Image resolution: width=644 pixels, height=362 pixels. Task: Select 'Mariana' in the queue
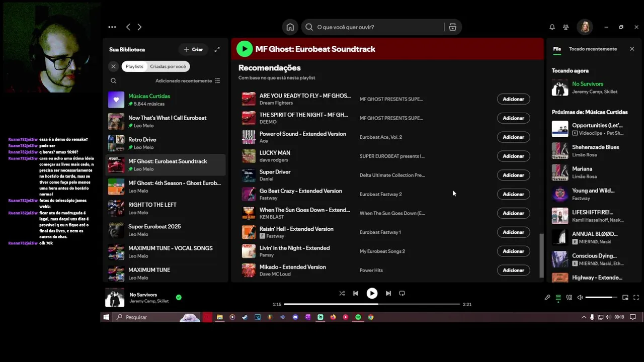pos(593,172)
